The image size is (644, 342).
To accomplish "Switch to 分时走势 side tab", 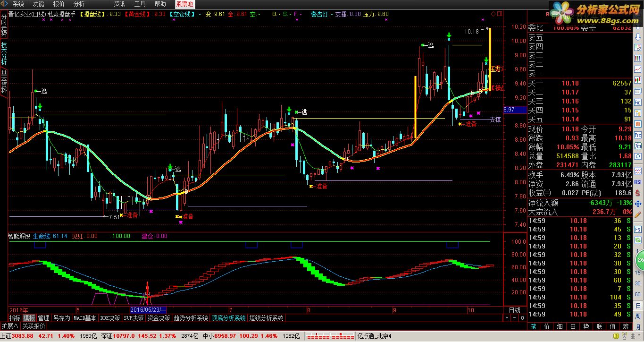I will [x=4, y=26].
